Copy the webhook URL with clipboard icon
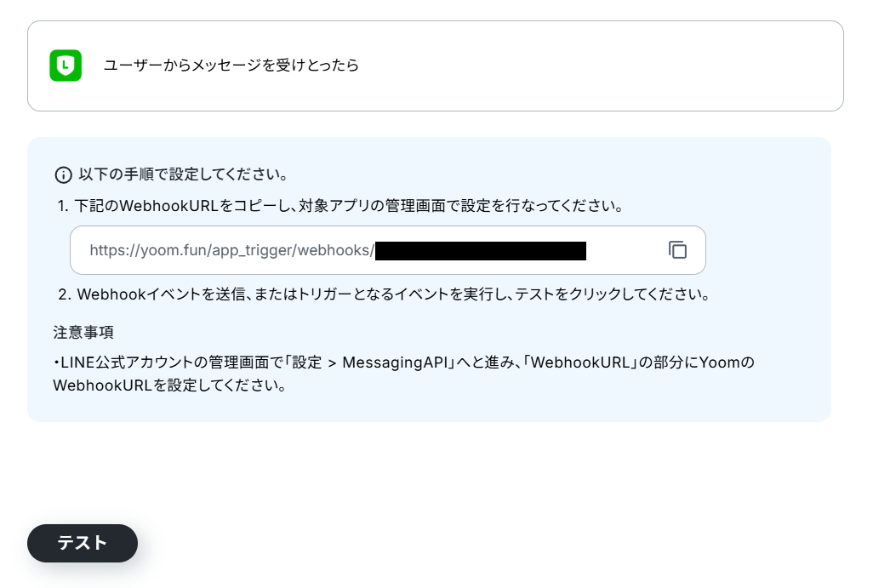 coord(677,250)
